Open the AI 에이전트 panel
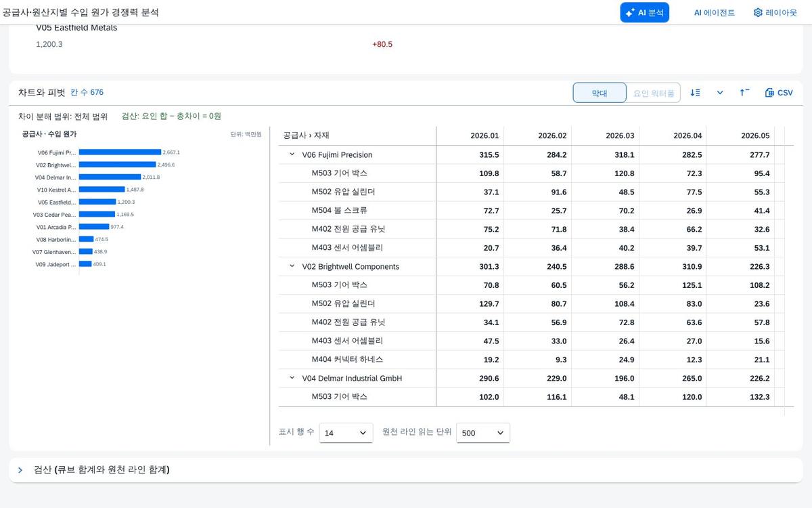This screenshot has height=508, width=812. (x=714, y=13)
